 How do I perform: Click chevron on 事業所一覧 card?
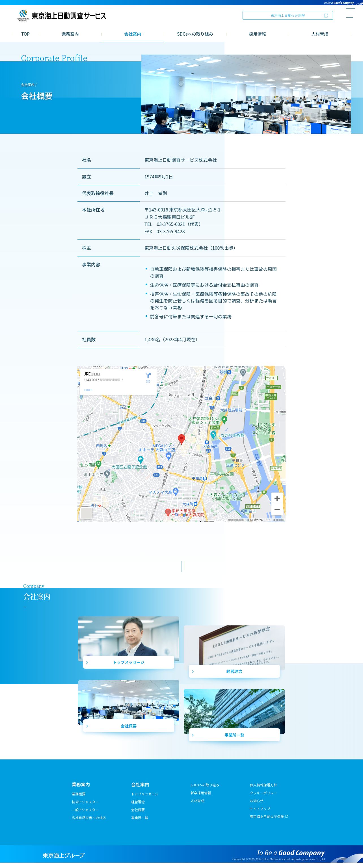pos(193,735)
